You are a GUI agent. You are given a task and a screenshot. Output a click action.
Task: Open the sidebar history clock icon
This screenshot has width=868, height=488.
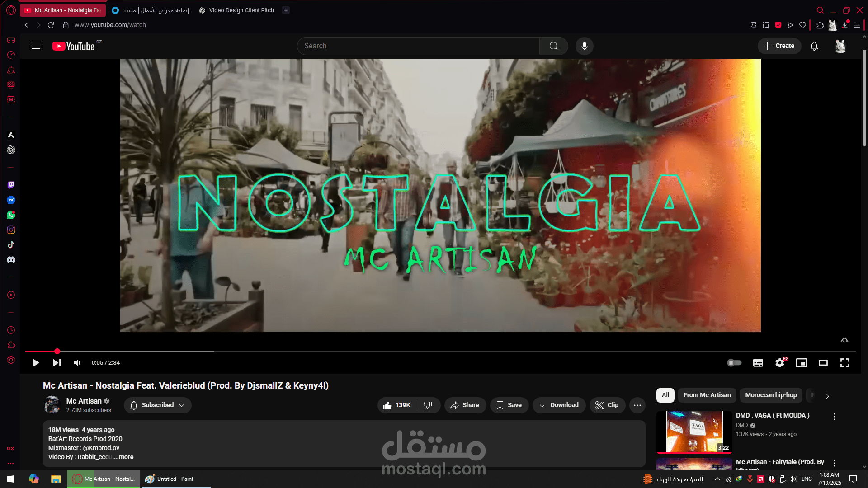11,330
